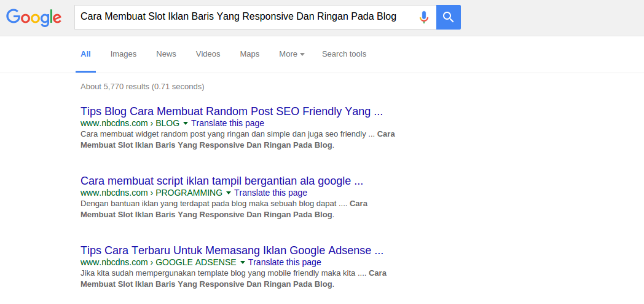Expand dropdown arrow beside GOOGLE ADSENSE URL
Image resolution: width=644 pixels, height=304 pixels.
click(243, 263)
